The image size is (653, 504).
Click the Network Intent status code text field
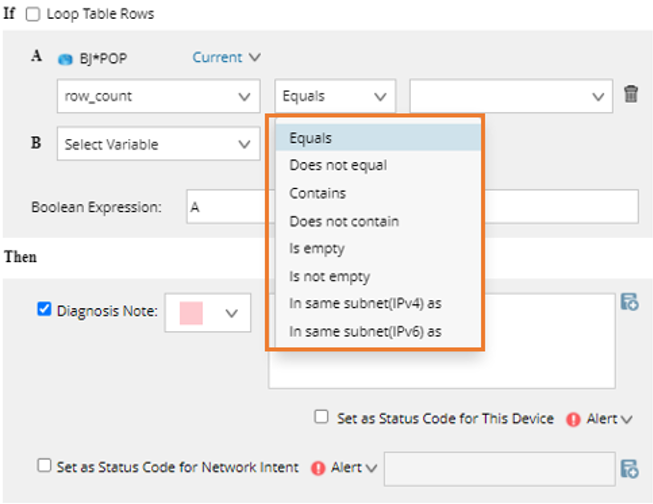tap(500, 469)
